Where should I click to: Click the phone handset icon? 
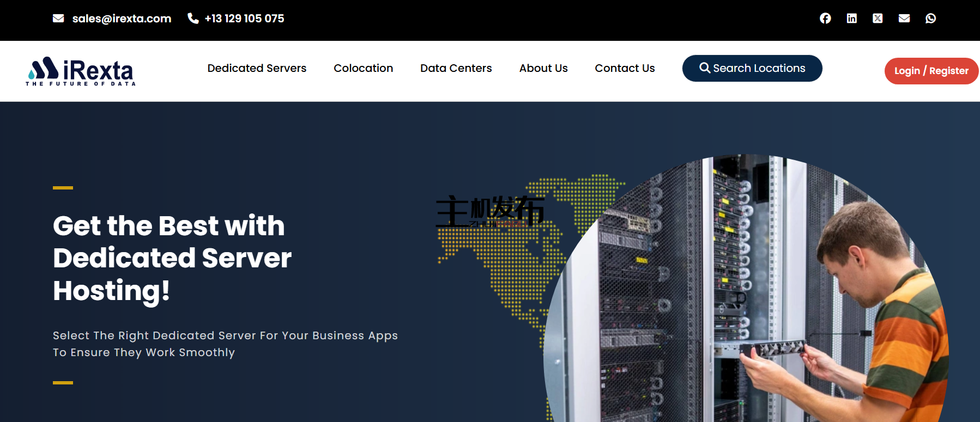[x=193, y=19]
